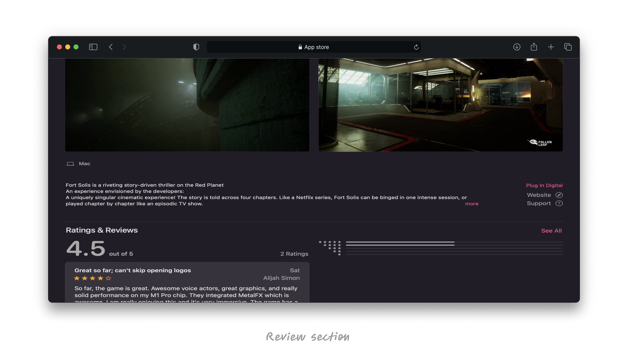Open the Plug In Digital developer link
628x364 pixels.
click(x=544, y=185)
